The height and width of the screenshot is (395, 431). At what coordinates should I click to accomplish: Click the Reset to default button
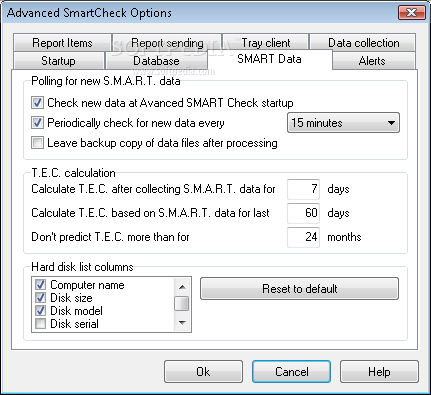click(x=299, y=289)
